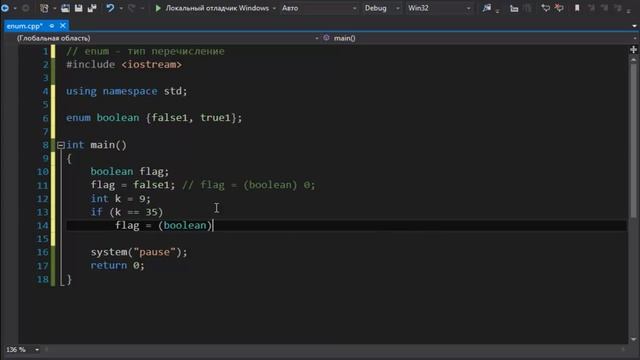Collapse the main() function outline box

click(x=61, y=145)
